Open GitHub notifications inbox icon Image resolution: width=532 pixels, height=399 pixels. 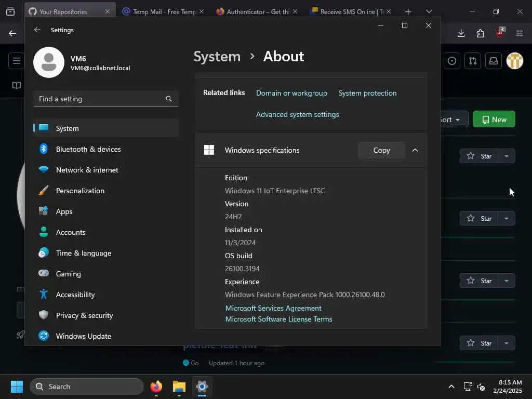[494, 61]
